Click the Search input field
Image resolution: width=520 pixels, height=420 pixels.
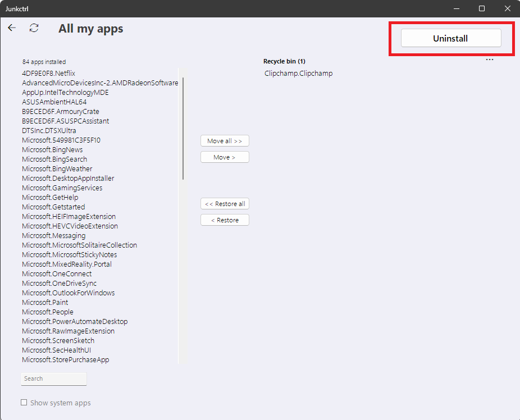tap(54, 378)
